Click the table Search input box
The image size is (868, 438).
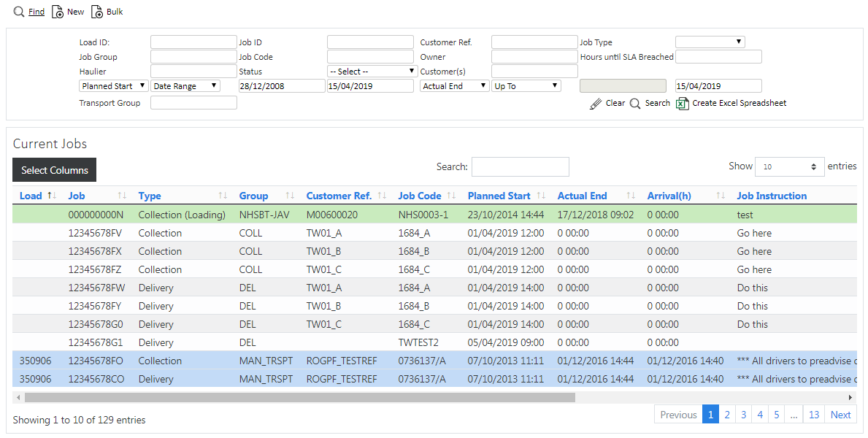pyautogui.click(x=521, y=166)
